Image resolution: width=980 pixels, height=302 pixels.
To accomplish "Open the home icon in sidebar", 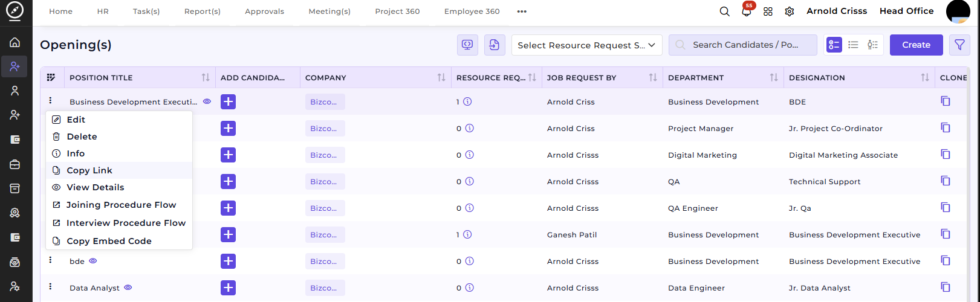I will coord(15,42).
